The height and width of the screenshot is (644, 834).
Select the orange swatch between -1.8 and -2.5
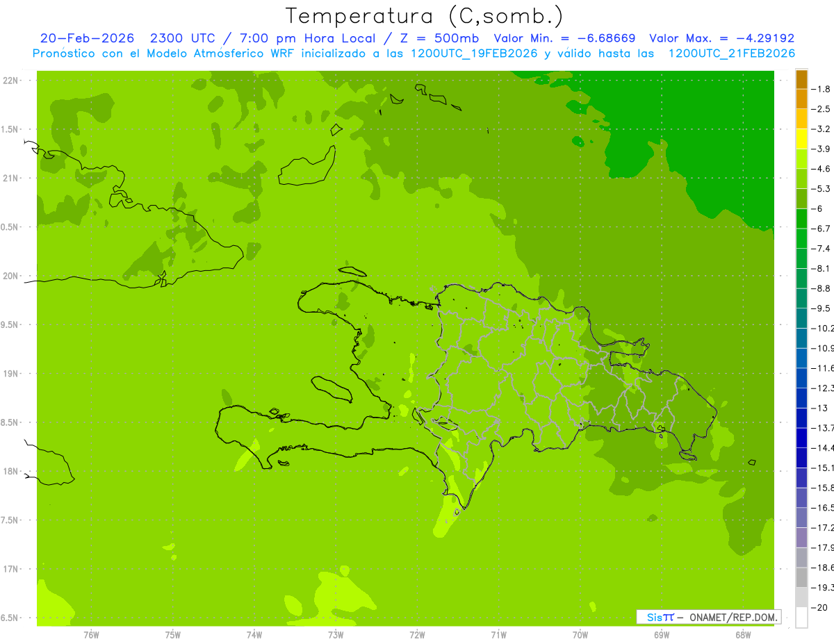pyautogui.click(x=801, y=99)
